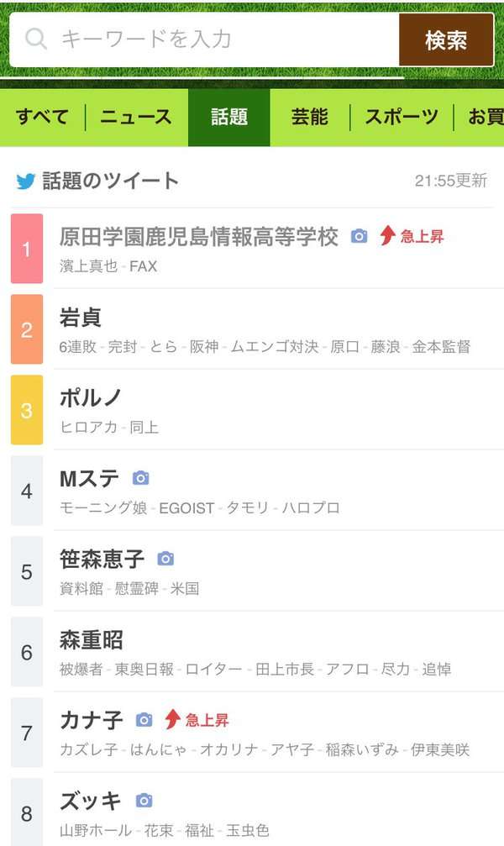
Task: Switch to the スポーツ tab
Action: click(402, 117)
